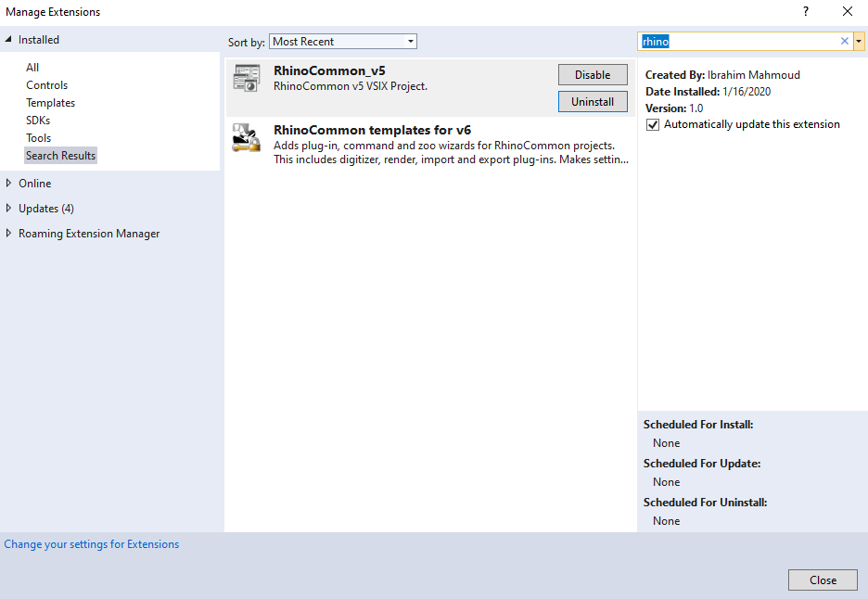The height and width of the screenshot is (599, 868).
Task: Disable the RhinoCommon_v5 extension
Action: tap(593, 75)
